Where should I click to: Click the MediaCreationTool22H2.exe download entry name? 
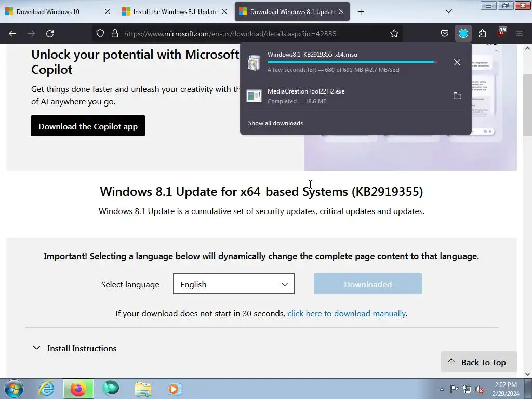pos(306,91)
